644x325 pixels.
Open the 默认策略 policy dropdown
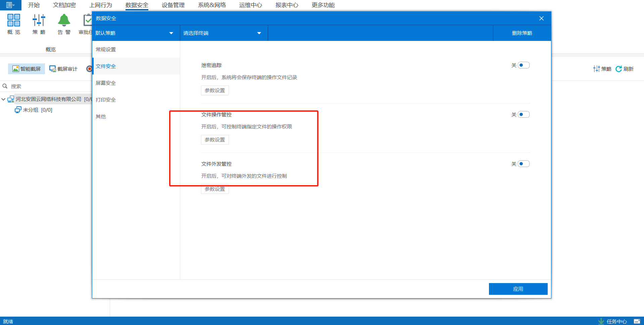(x=136, y=33)
